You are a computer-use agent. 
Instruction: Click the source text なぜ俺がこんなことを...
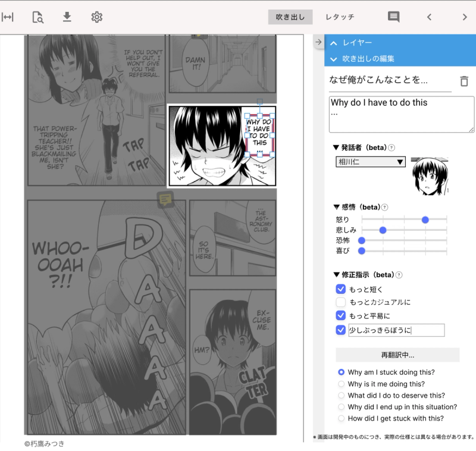[378, 80]
